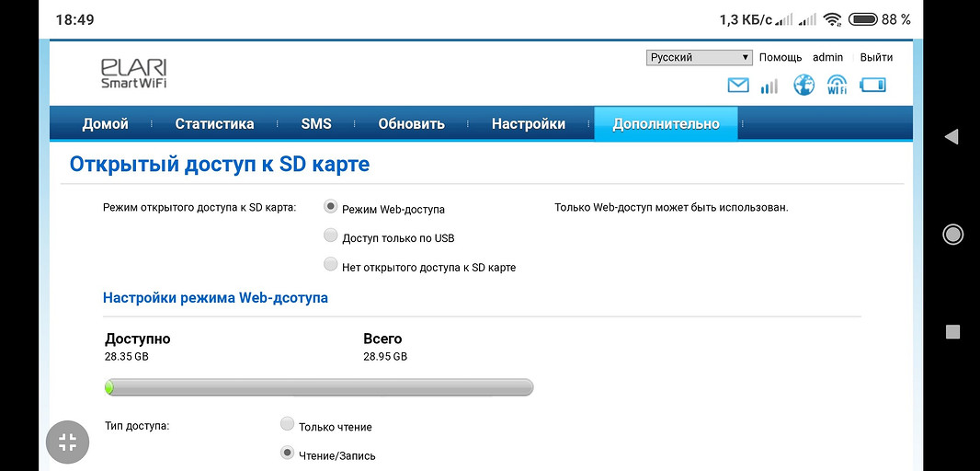
Task: Open the Обновить tab
Action: click(411, 124)
